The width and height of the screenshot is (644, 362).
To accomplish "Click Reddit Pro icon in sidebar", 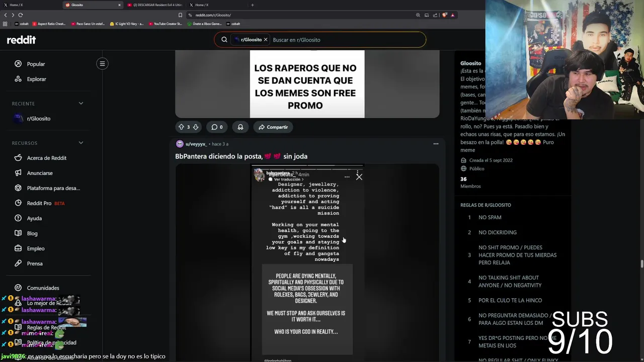I will (18, 203).
